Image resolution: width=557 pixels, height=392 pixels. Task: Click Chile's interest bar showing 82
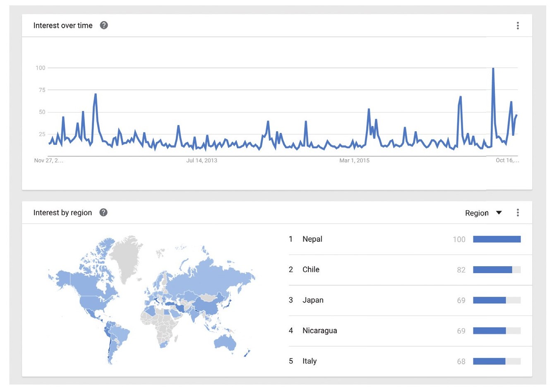492,270
